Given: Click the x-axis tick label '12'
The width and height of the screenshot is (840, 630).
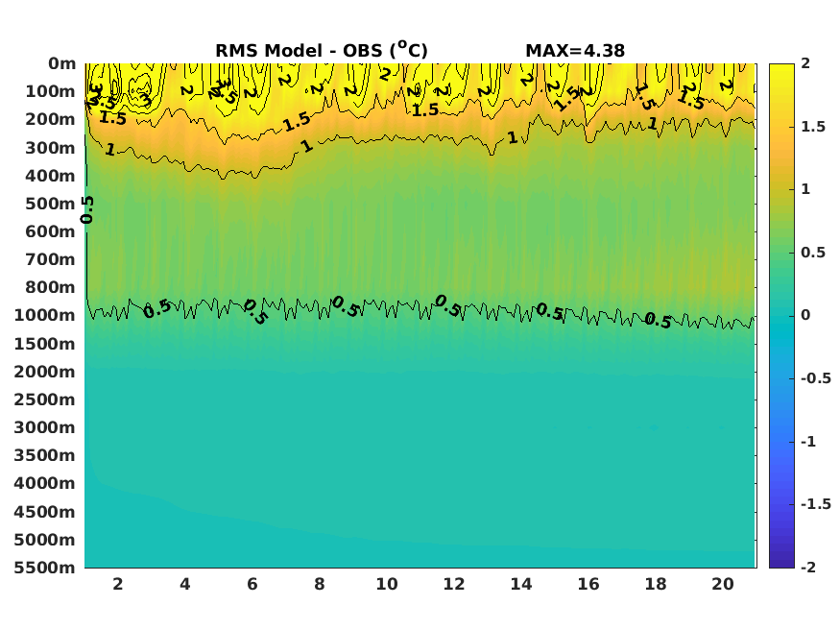Looking at the screenshot, I should (454, 584).
